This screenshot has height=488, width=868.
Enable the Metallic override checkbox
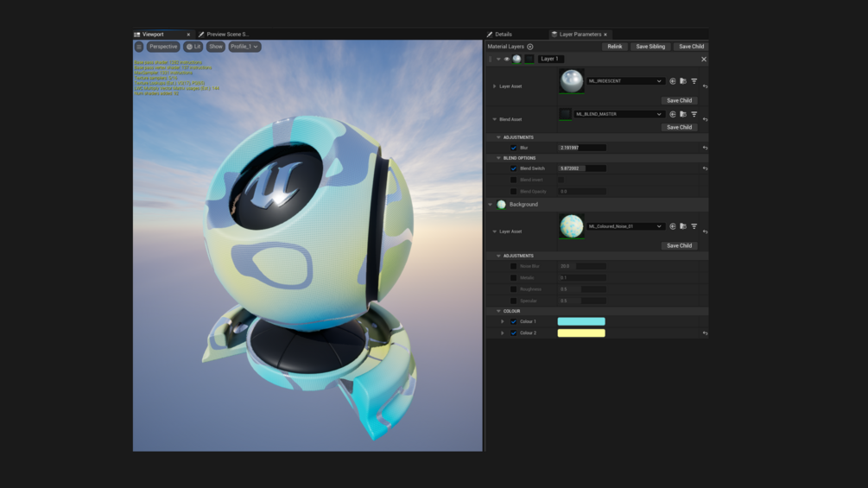coord(513,278)
